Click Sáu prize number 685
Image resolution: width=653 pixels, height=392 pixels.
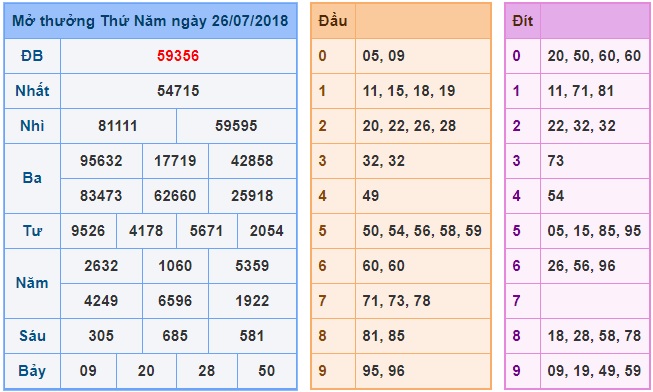click(175, 336)
